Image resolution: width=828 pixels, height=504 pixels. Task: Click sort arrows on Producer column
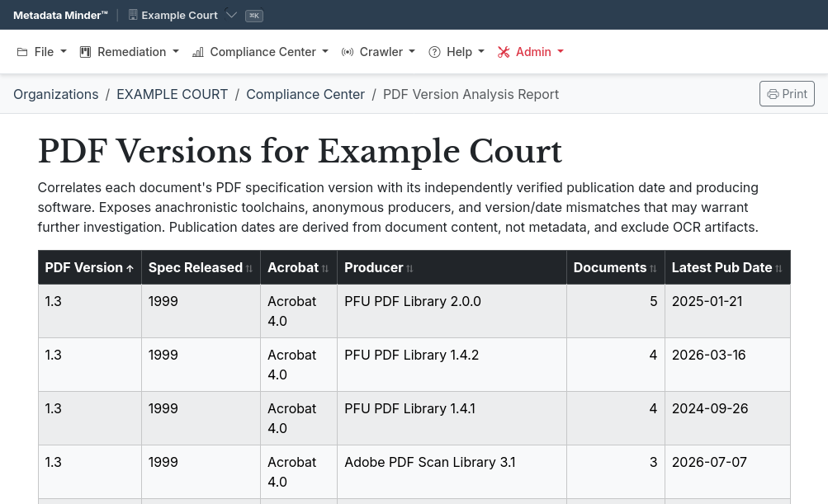point(409,269)
